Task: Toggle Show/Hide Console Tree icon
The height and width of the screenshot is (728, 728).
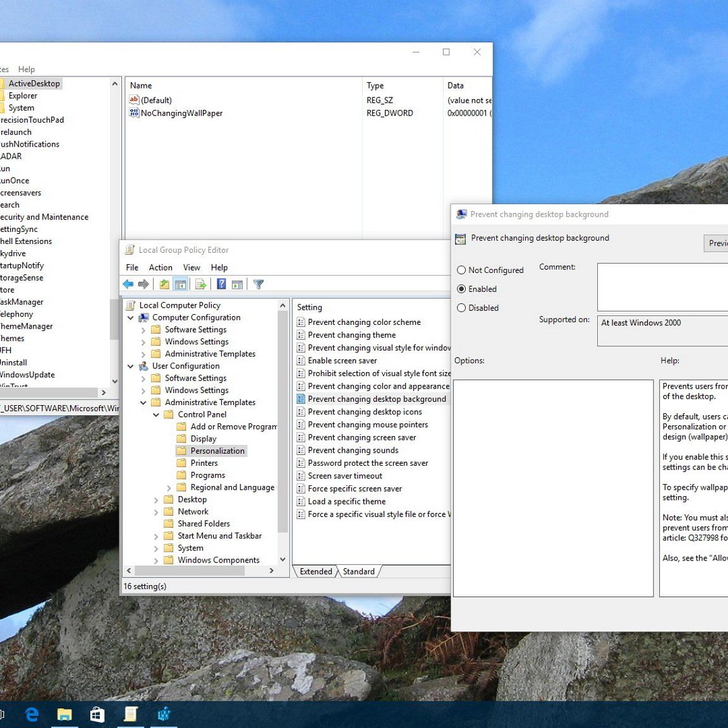Action: pos(180,284)
